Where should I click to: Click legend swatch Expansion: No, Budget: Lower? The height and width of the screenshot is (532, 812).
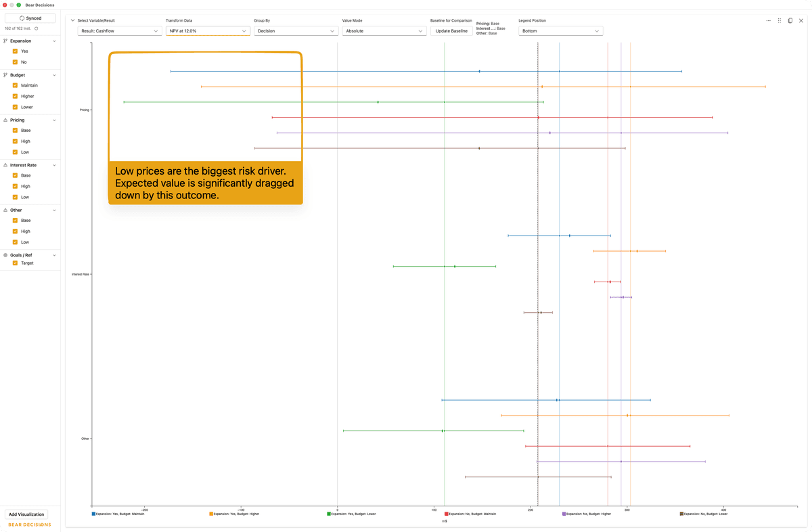point(682,514)
